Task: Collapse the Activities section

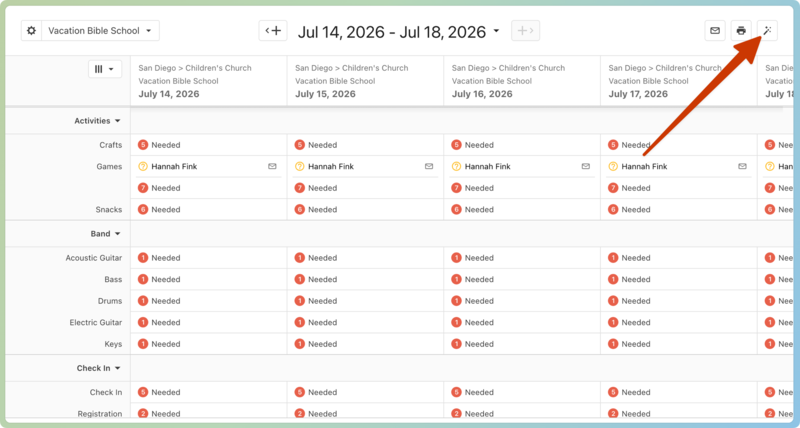Action: [97, 121]
